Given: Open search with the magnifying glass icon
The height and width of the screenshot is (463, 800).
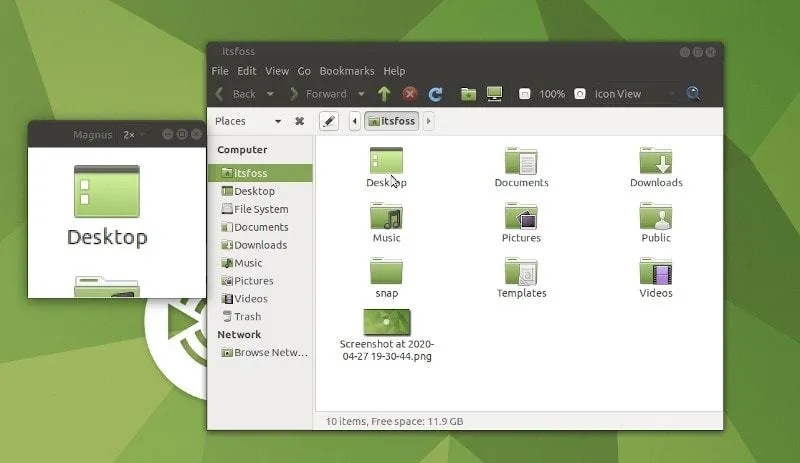Looking at the screenshot, I should [x=693, y=94].
